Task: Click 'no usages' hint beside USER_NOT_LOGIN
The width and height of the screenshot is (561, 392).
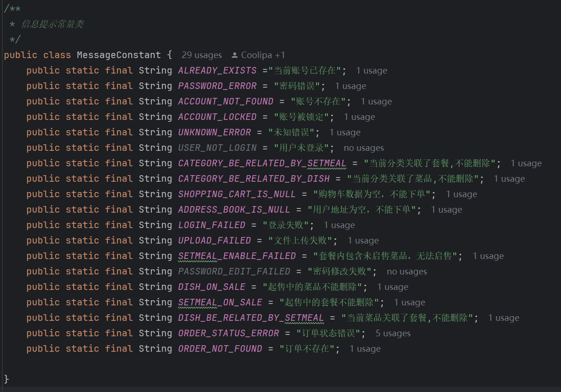Action: [364, 148]
